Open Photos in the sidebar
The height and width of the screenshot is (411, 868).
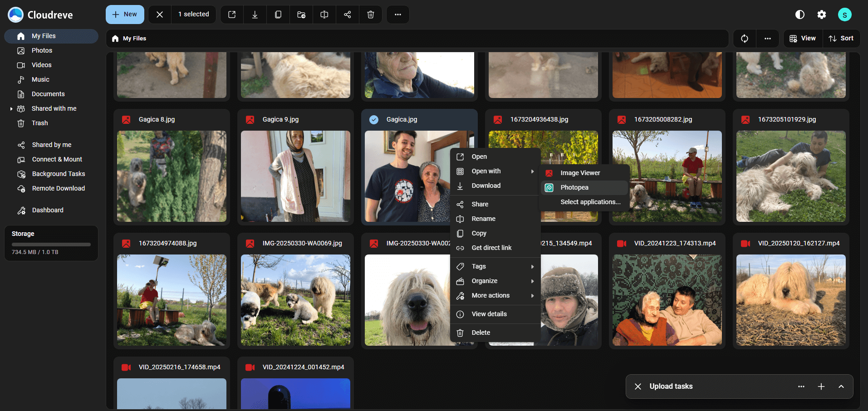click(x=51, y=50)
